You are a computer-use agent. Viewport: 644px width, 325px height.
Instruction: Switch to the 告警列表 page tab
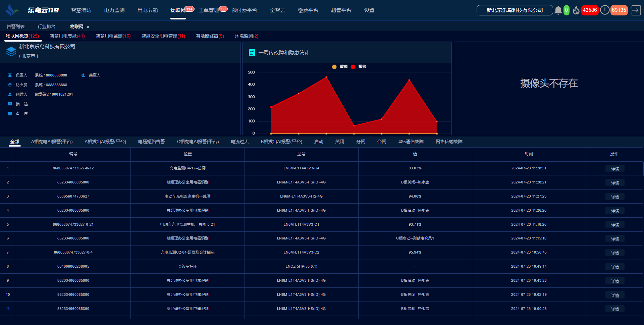[16, 26]
